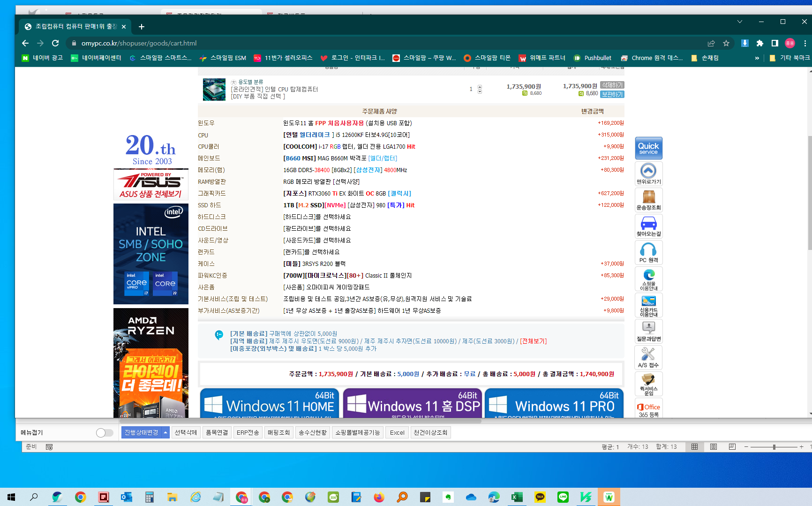Open PC 원격 remote support icon

648,252
